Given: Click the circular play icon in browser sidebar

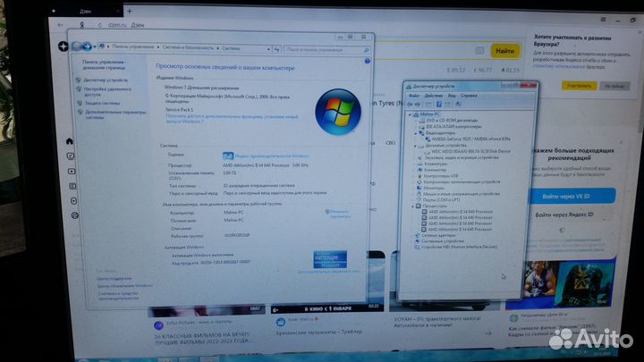Looking at the screenshot, I should click(x=74, y=201).
